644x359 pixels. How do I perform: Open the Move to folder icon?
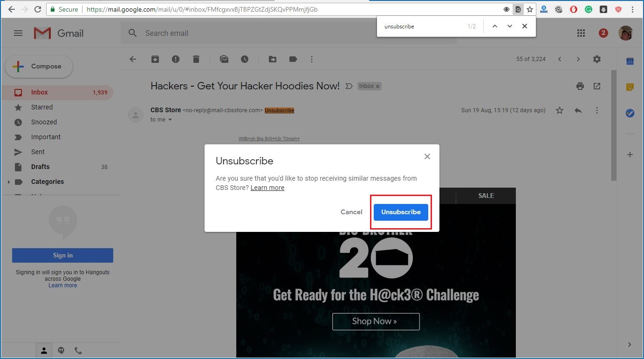pyautogui.click(x=273, y=59)
